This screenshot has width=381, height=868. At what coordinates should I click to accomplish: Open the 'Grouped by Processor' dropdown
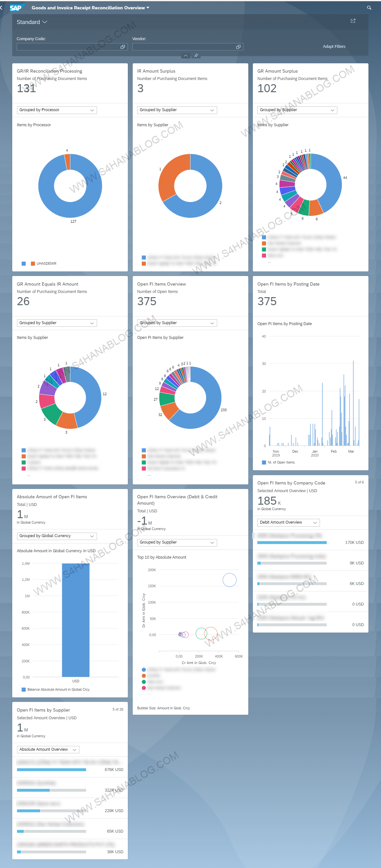57,110
